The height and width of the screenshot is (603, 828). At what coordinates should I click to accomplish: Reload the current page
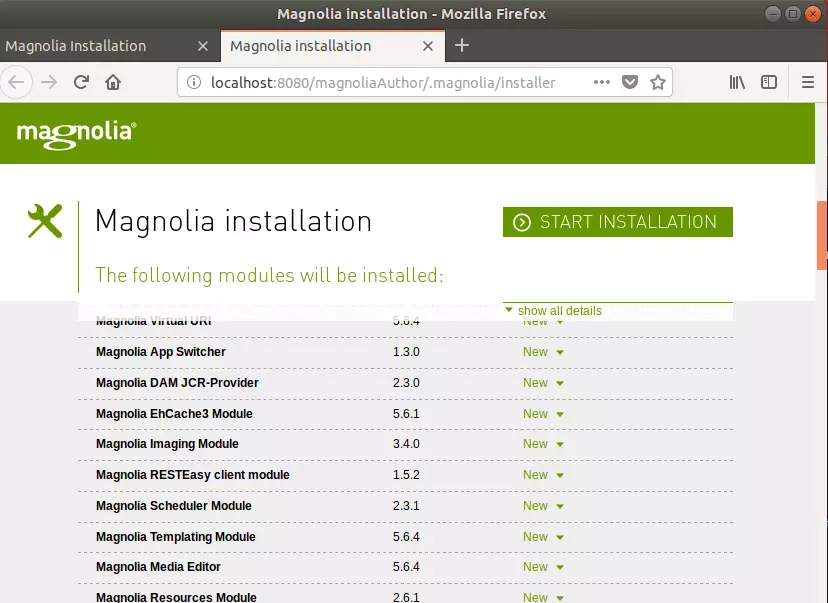pyautogui.click(x=81, y=82)
